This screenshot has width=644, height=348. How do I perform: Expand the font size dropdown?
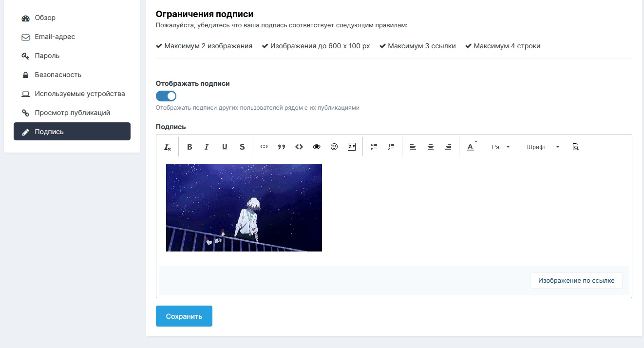(x=500, y=147)
